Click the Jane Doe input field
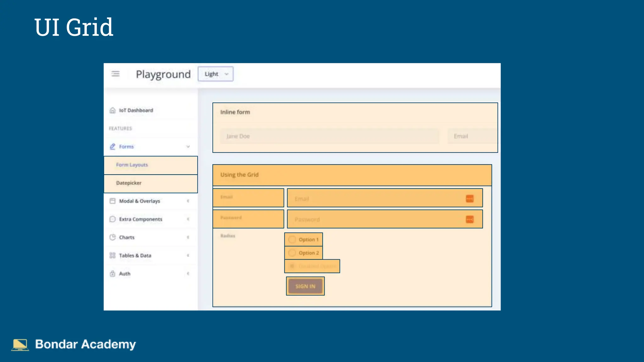The height and width of the screenshot is (362, 644). point(329,136)
